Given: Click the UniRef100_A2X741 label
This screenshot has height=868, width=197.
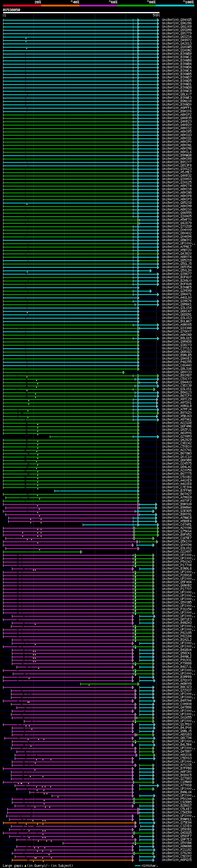Looking at the screenshot, I should point(177,450).
